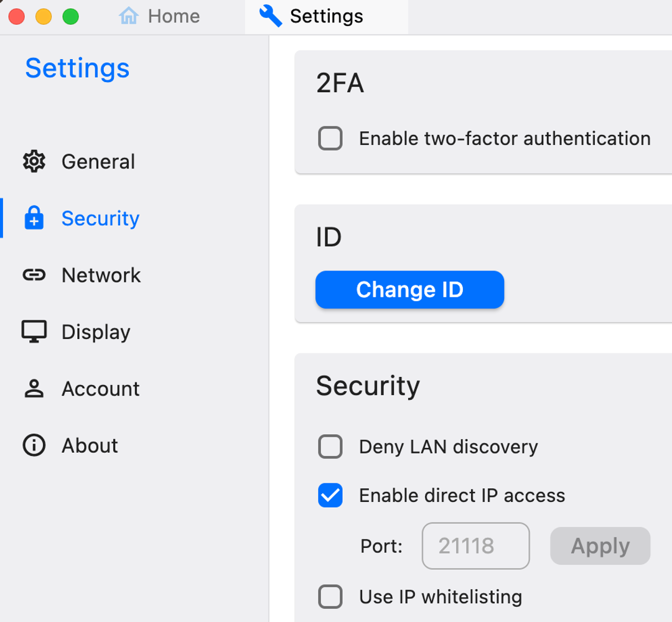
Task: Click the Port number input field
Action: 475,545
